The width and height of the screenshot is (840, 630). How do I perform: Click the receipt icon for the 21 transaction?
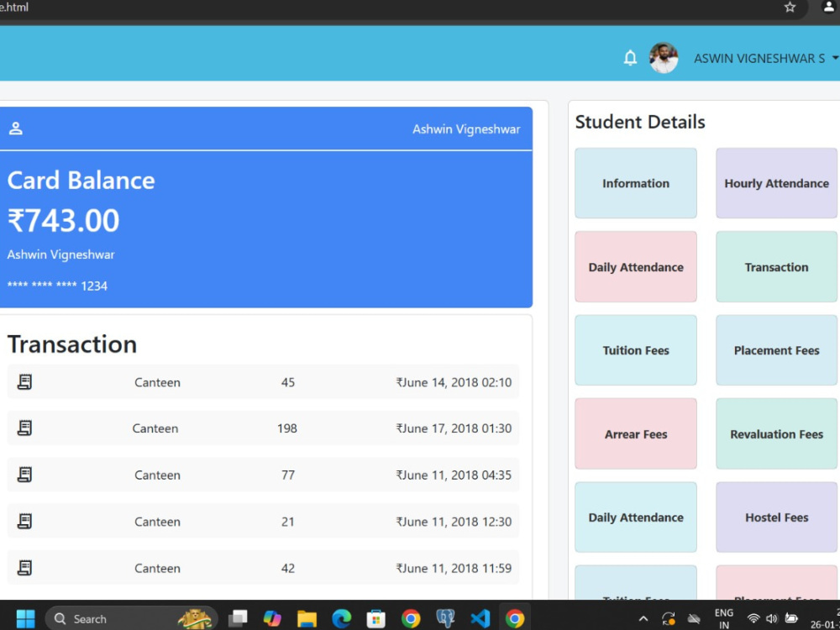click(x=24, y=522)
